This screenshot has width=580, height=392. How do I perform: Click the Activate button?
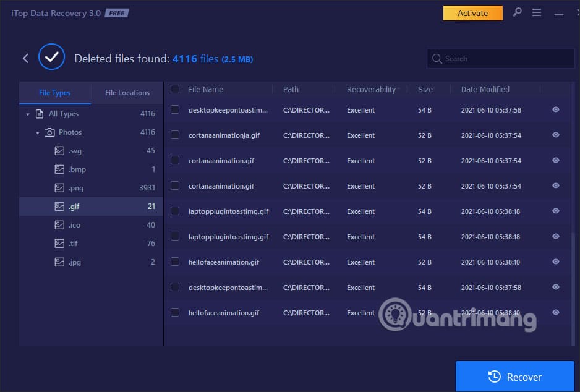(x=473, y=13)
